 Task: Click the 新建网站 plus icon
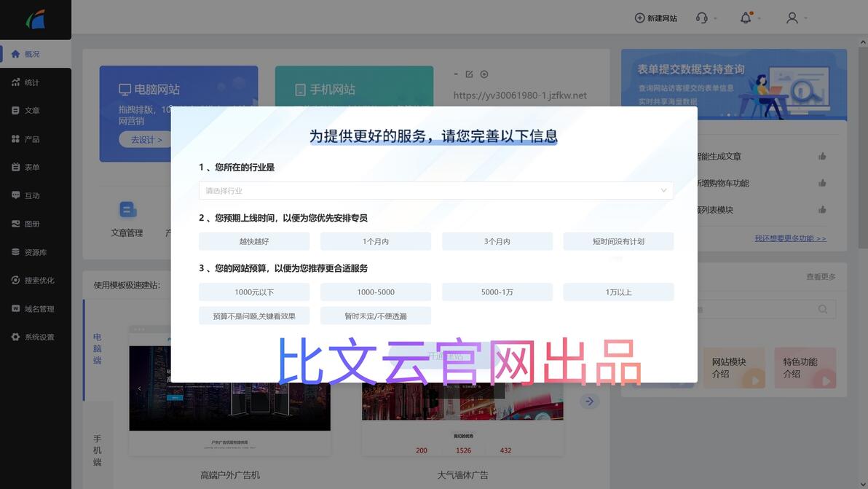(639, 18)
